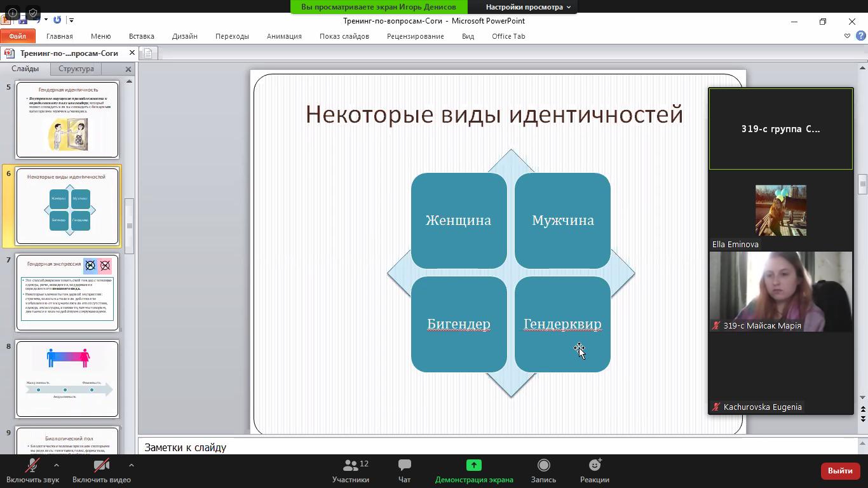Click the green Share Screen icon
Image resolution: width=868 pixels, height=488 pixels.
473,466
